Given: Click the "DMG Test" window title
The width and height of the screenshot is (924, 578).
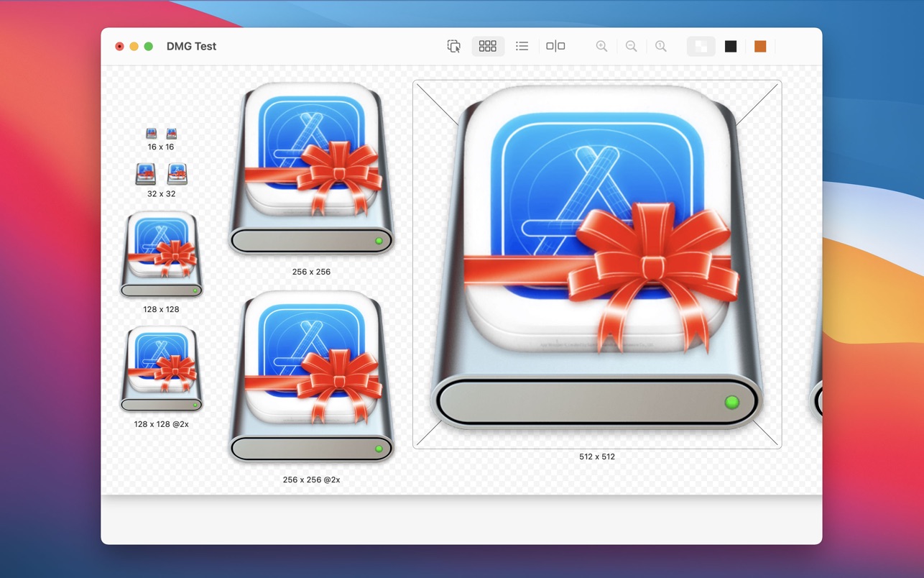Looking at the screenshot, I should (x=191, y=46).
